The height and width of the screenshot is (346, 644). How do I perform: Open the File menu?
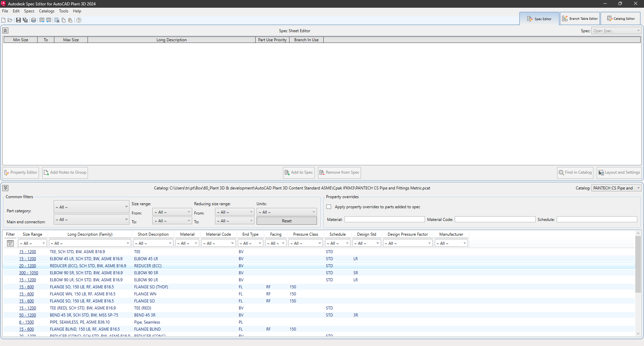pyautogui.click(x=5, y=11)
